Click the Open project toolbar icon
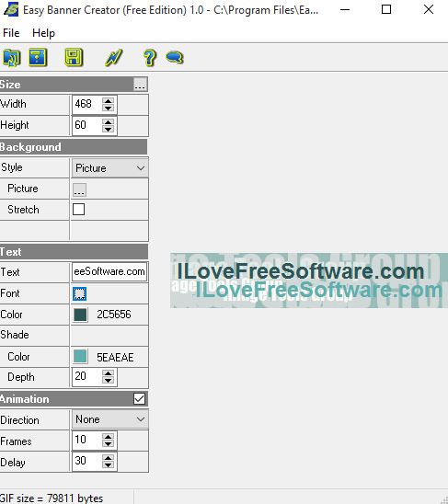 point(12,58)
